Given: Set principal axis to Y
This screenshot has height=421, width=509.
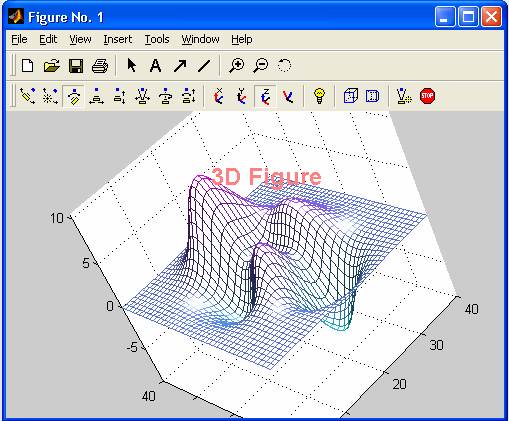Looking at the screenshot, I should [x=241, y=96].
